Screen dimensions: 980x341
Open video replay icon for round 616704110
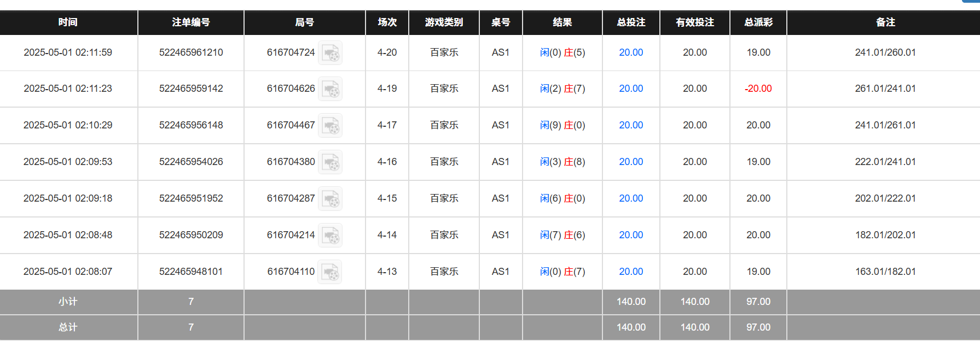coord(330,272)
